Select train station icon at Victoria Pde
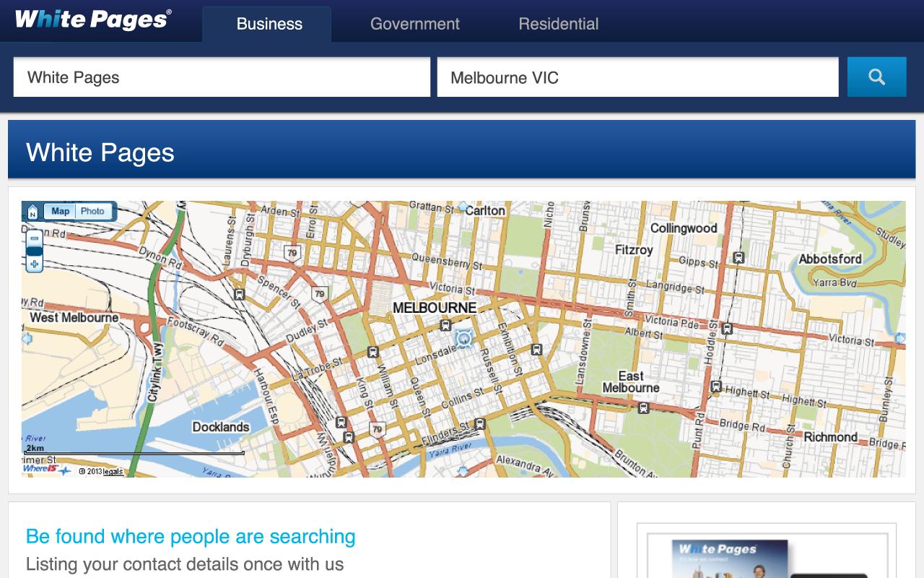 727,329
